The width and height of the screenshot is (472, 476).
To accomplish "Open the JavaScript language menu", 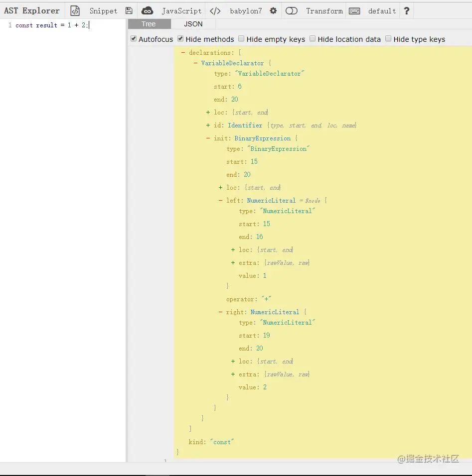I will tap(181, 11).
